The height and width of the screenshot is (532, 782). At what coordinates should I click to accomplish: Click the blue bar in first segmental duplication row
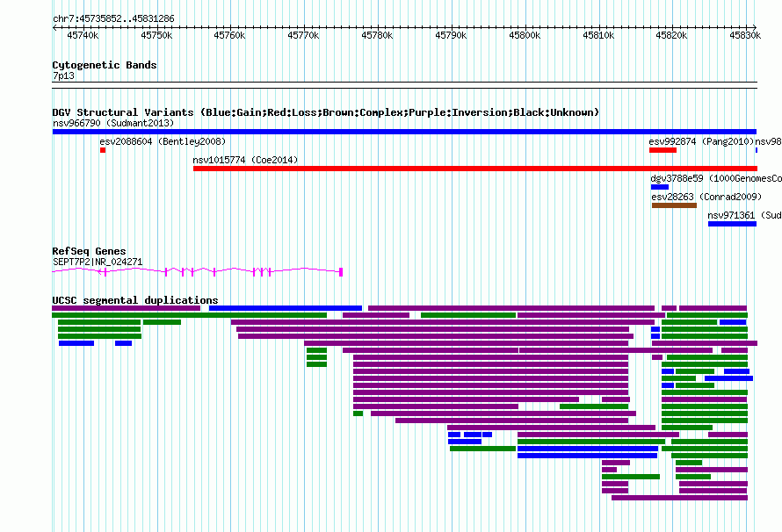[286, 308]
